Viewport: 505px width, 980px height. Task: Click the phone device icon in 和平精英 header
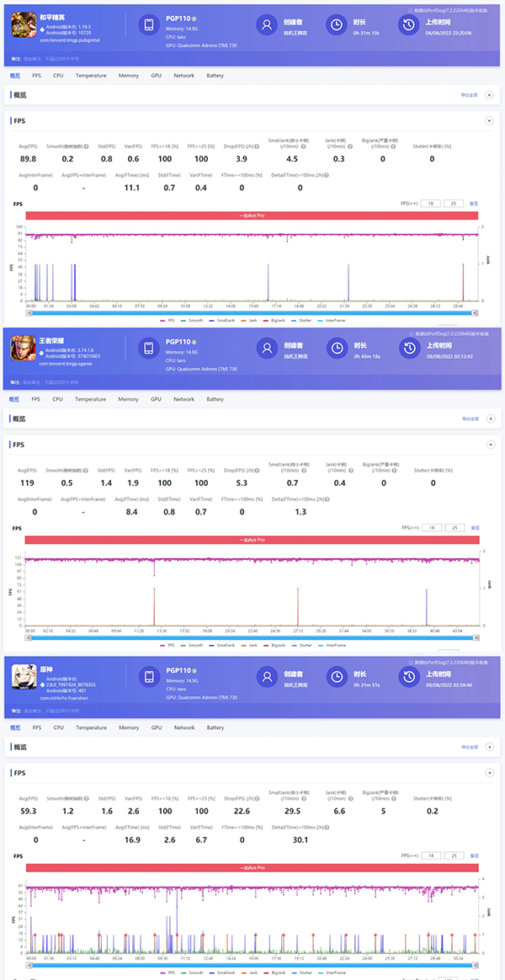click(149, 25)
